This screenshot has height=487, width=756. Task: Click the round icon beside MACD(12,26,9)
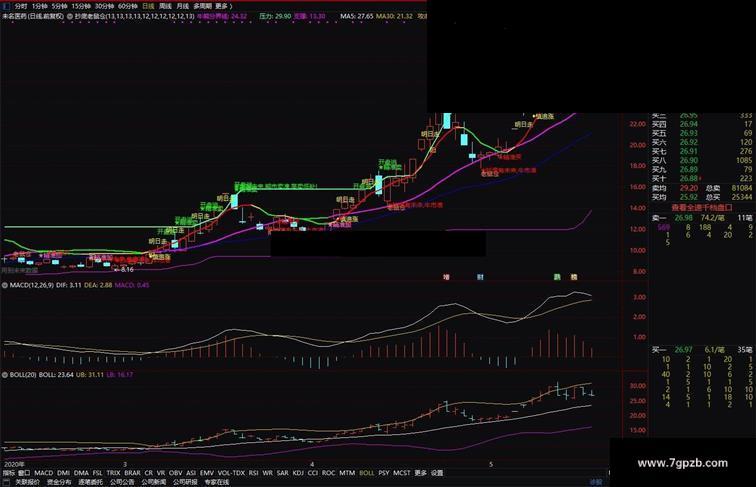click(4, 285)
